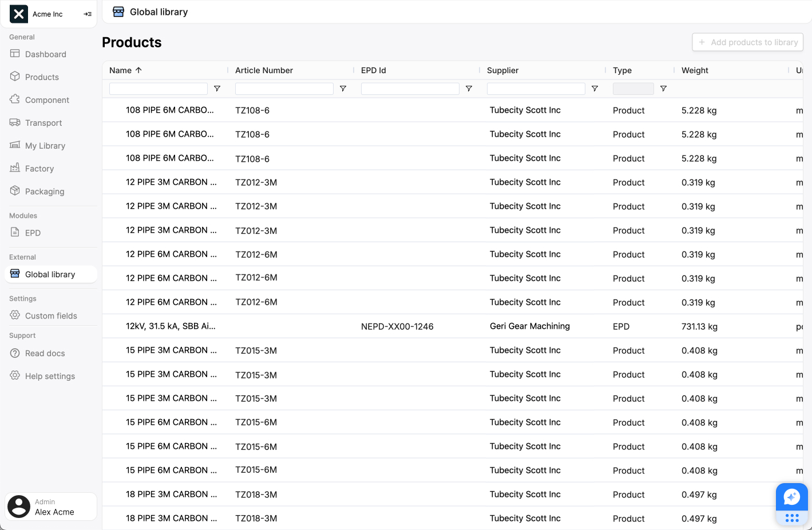Collapse the sidebar using the toggle icon
This screenshot has width=812, height=530.
tap(88, 14)
